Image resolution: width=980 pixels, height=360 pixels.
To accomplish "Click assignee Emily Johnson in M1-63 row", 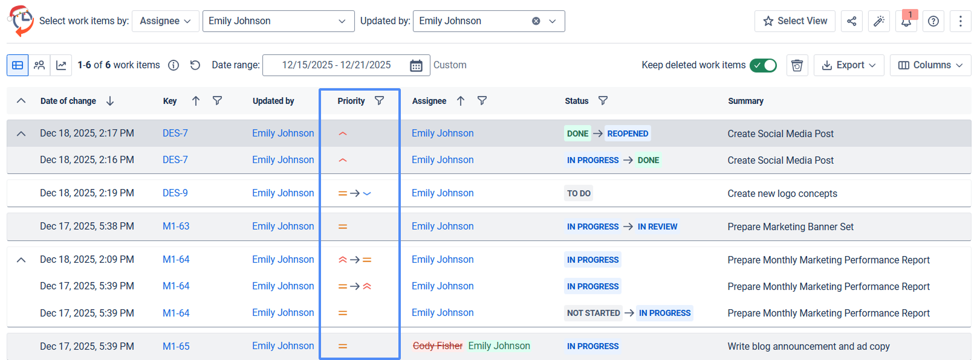I will pyautogui.click(x=443, y=227).
